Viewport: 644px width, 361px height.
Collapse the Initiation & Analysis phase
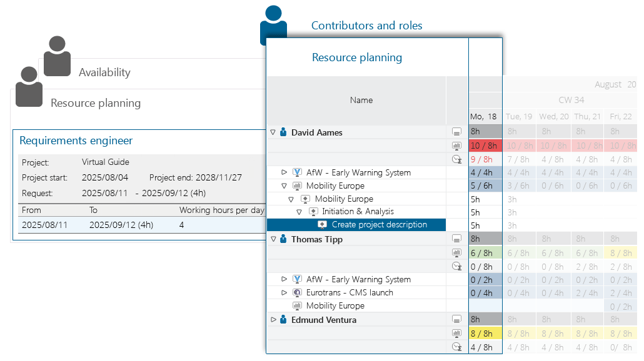299,212
